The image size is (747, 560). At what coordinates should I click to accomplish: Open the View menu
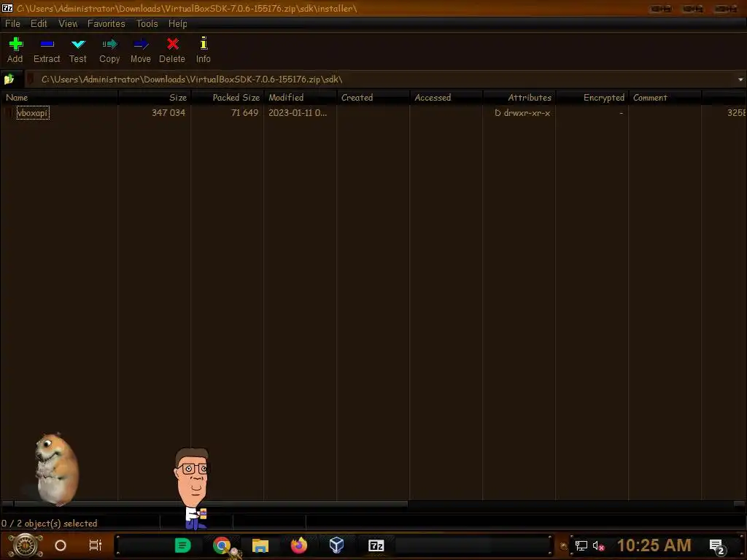pos(68,24)
